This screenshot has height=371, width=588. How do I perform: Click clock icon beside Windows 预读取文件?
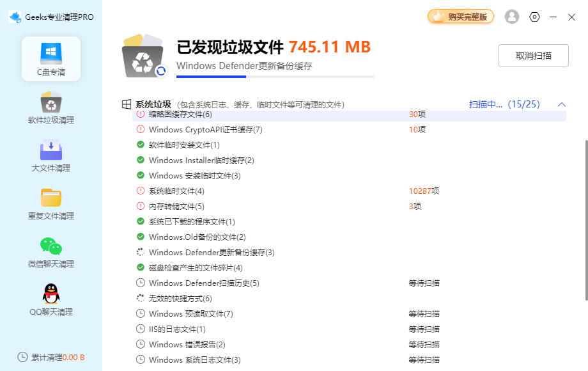click(x=140, y=313)
